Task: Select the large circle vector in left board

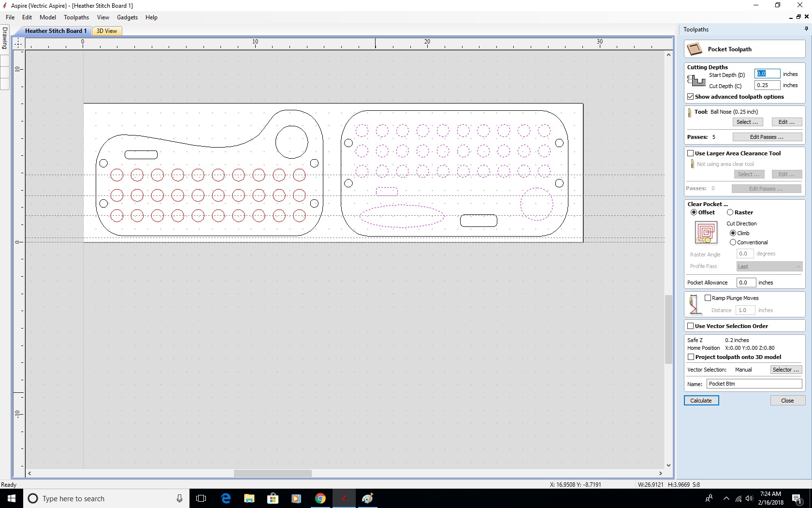Action: coord(291,142)
